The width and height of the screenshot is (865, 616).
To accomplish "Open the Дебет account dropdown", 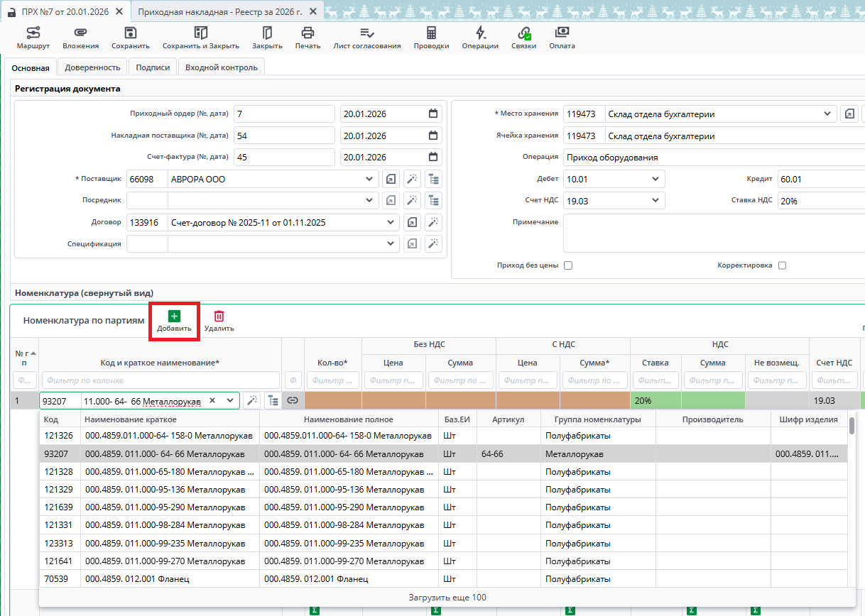I will 655,180.
